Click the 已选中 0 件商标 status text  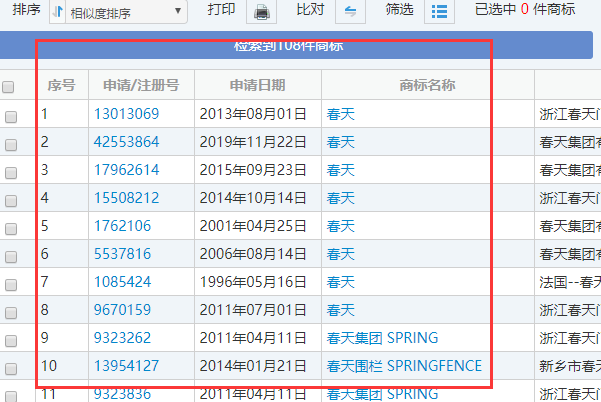coord(525,9)
